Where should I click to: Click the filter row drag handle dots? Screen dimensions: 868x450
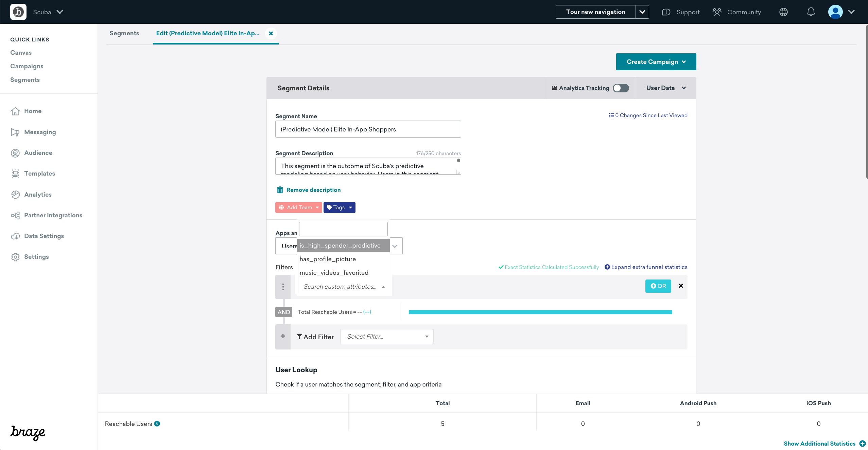coord(283,287)
